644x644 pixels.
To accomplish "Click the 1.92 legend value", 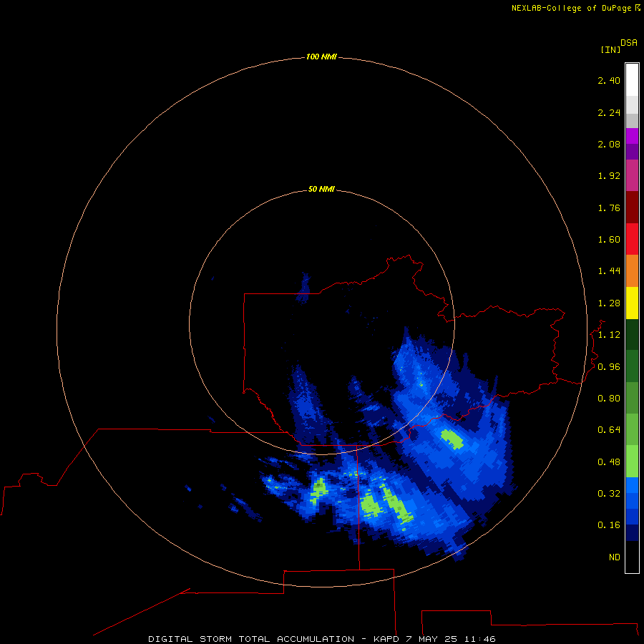I will [609, 176].
